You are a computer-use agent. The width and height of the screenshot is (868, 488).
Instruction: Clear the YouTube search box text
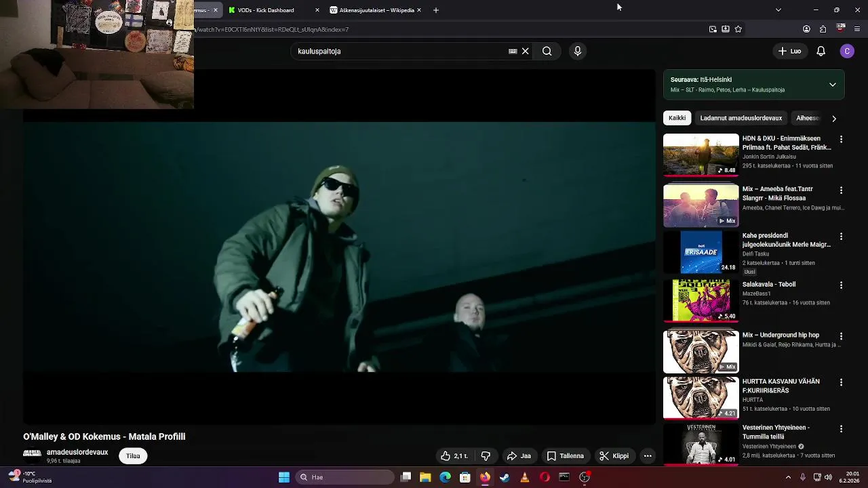coord(525,51)
